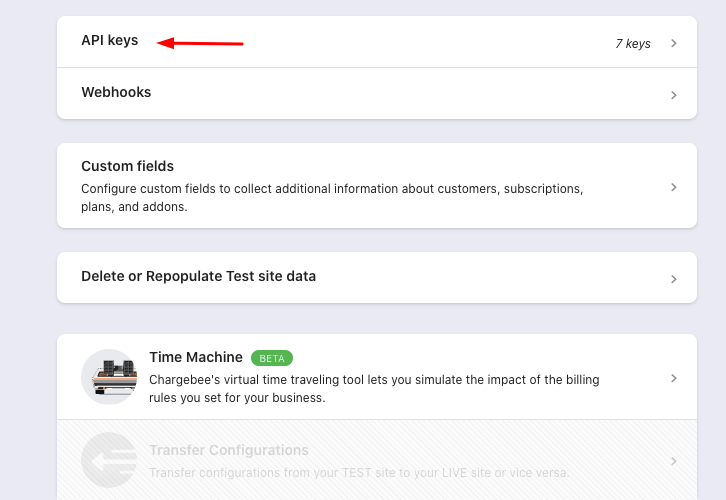Open Custom fields configuration
The height and width of the screenshot is (500, 726).
pos(127,166)
